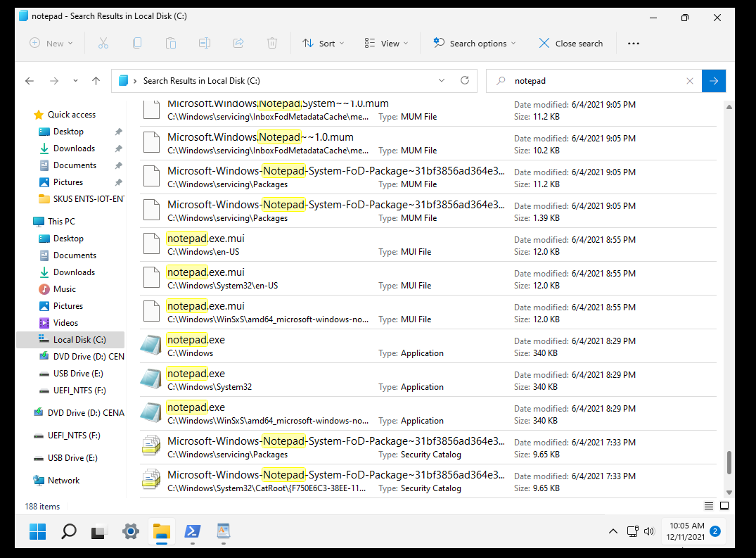Select Music in sidebar
The width and height of the screenshot is (756, 558).
(65, 289)
